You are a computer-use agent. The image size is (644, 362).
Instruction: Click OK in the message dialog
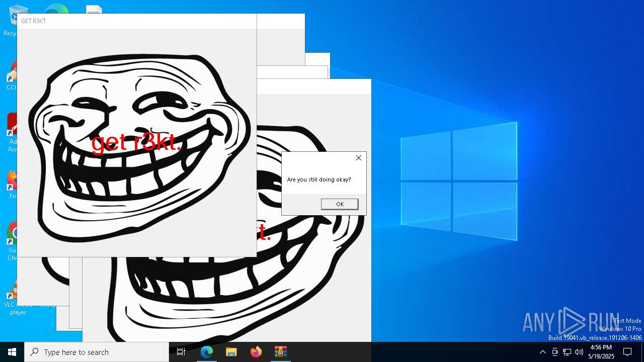(x=340, y=204)
